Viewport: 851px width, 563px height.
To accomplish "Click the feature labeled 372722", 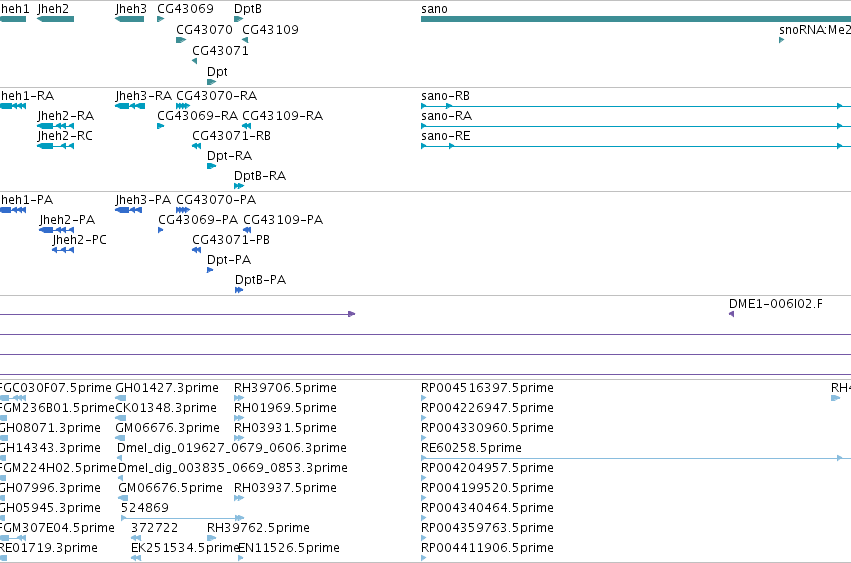I will [155, 528].
